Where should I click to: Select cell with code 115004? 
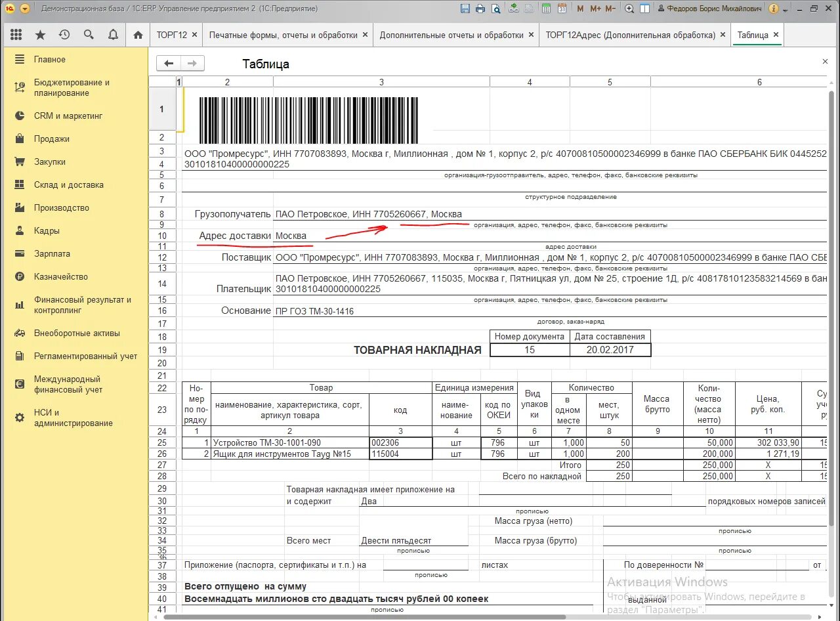pos(400,454)
